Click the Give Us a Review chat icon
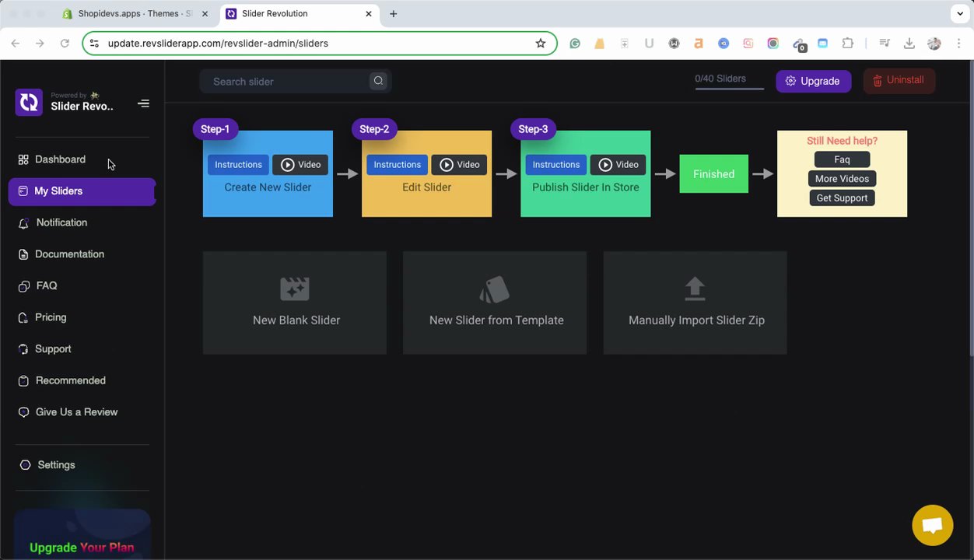 [x=23, y=412]
